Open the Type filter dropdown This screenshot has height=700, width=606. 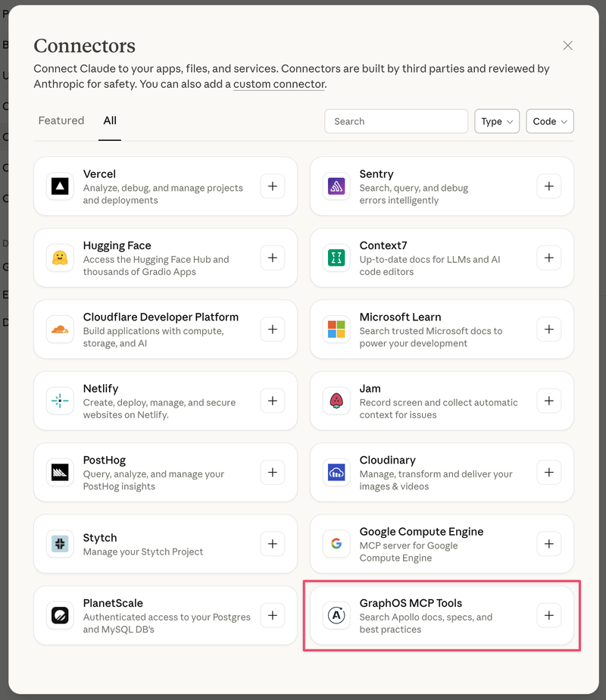(497, 121)
